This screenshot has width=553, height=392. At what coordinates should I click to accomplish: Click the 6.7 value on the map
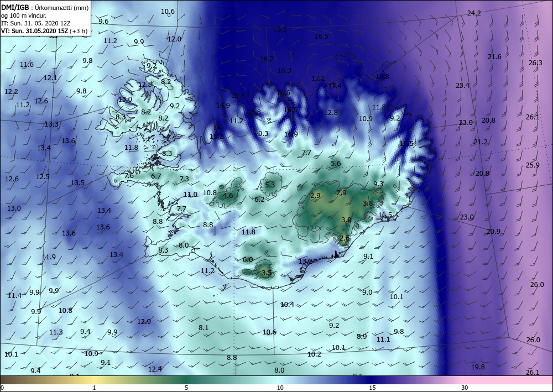pyautogui.click(x=156, y=176)
